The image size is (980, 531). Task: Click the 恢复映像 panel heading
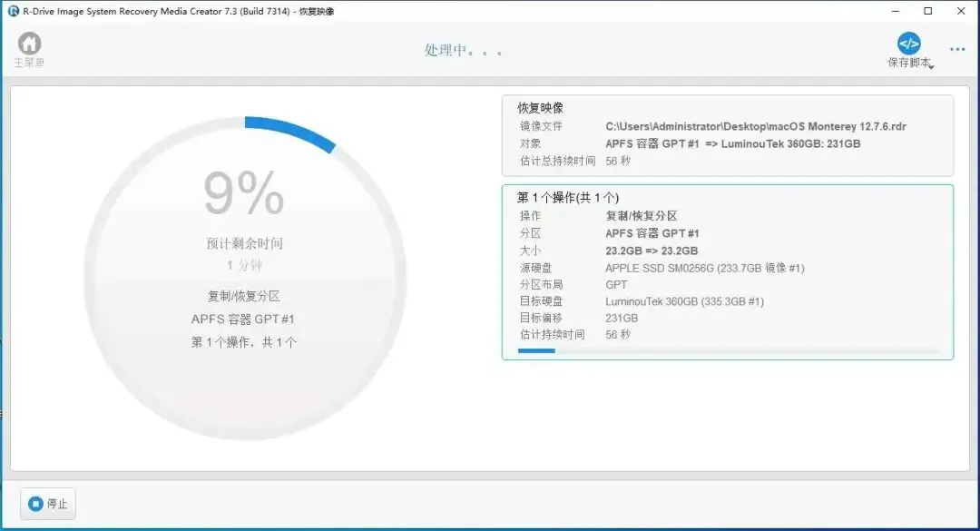(541, 108)
